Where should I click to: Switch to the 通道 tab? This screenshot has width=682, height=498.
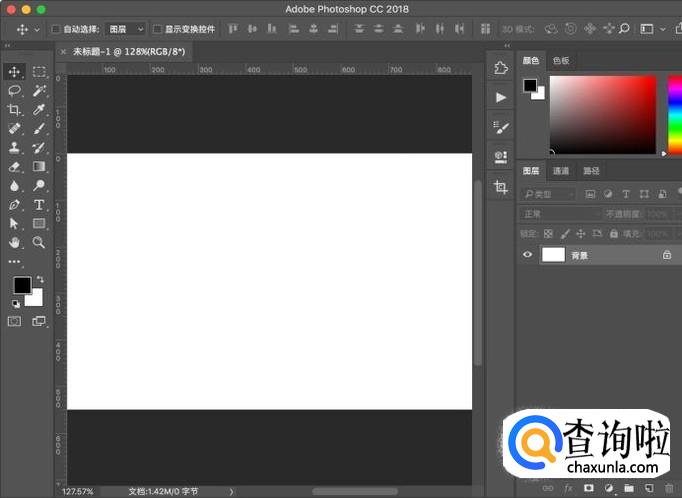pos(562,171)
